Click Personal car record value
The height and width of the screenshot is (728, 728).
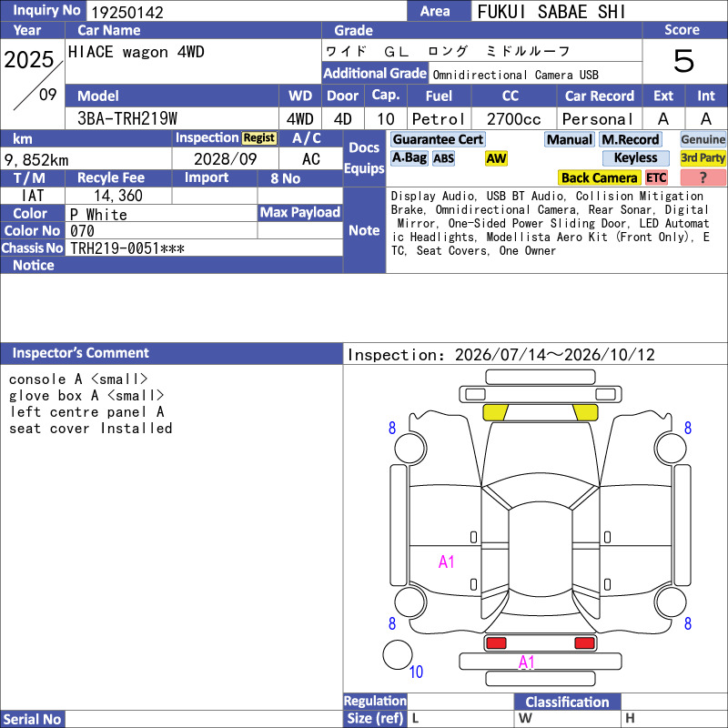click(598, 119)
